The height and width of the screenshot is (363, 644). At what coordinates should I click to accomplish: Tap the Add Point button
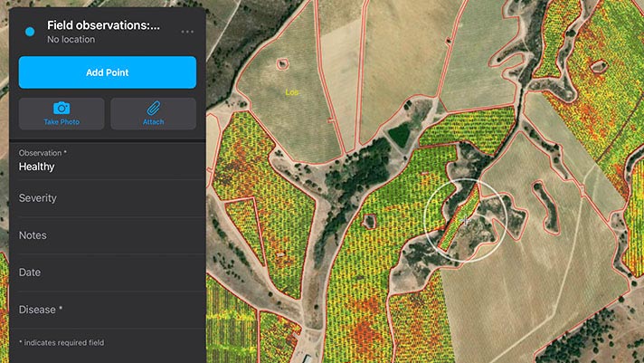[108, 72]
